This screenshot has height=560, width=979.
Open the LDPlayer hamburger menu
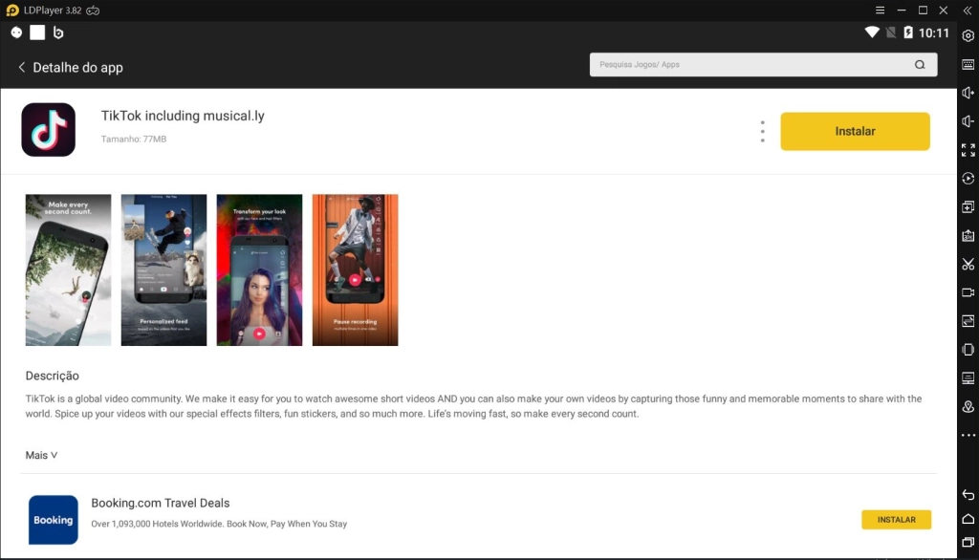(880, 10)
